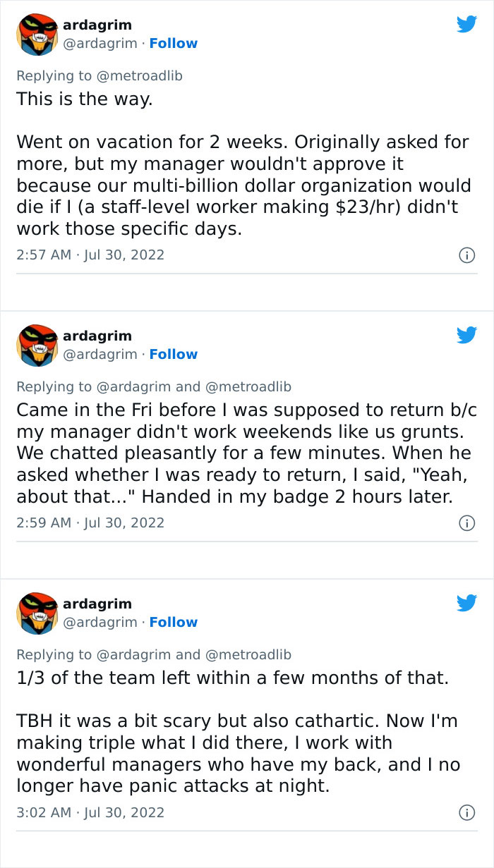Open the info icon on the 3:02 AM tweet
This screenshot has width=494, height=868.
point(468,812)
